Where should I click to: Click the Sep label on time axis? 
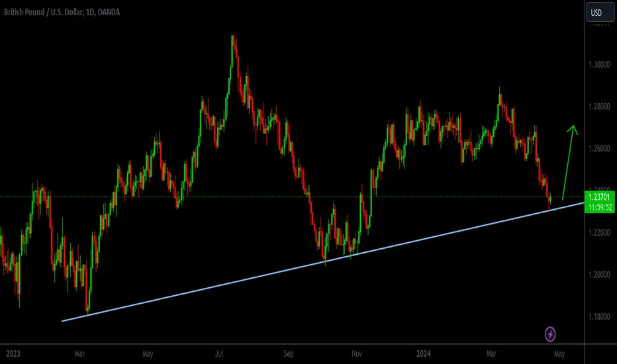pos(289,354)
